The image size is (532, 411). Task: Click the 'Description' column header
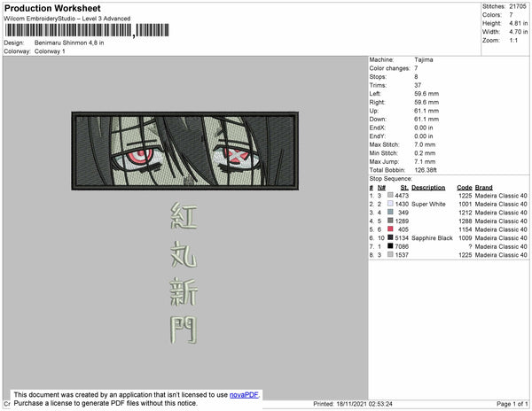point(428,188)
